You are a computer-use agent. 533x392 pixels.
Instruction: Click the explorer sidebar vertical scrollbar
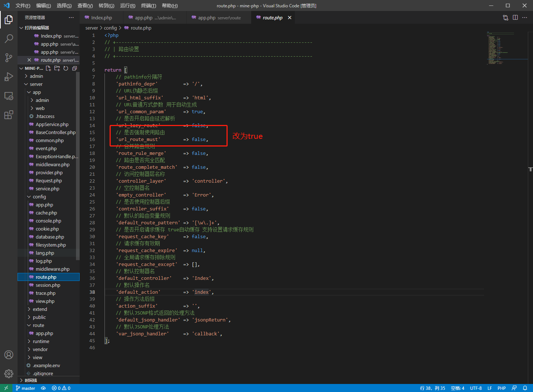[77, 166]
